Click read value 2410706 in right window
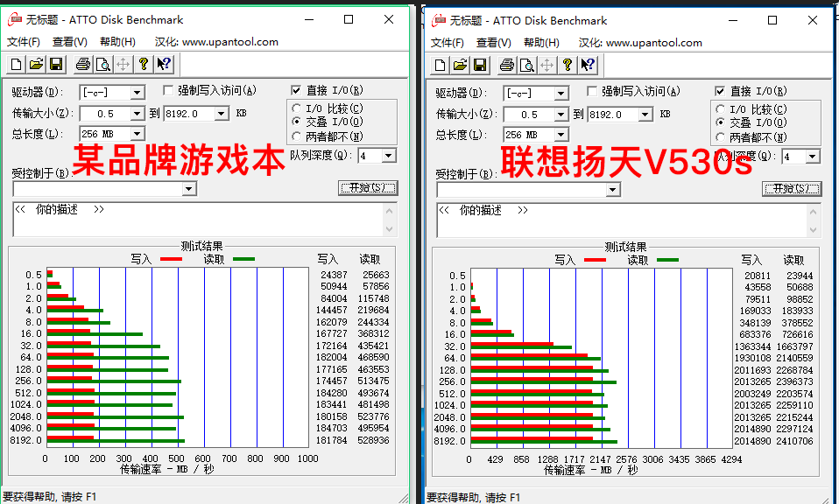 [794, 442]
